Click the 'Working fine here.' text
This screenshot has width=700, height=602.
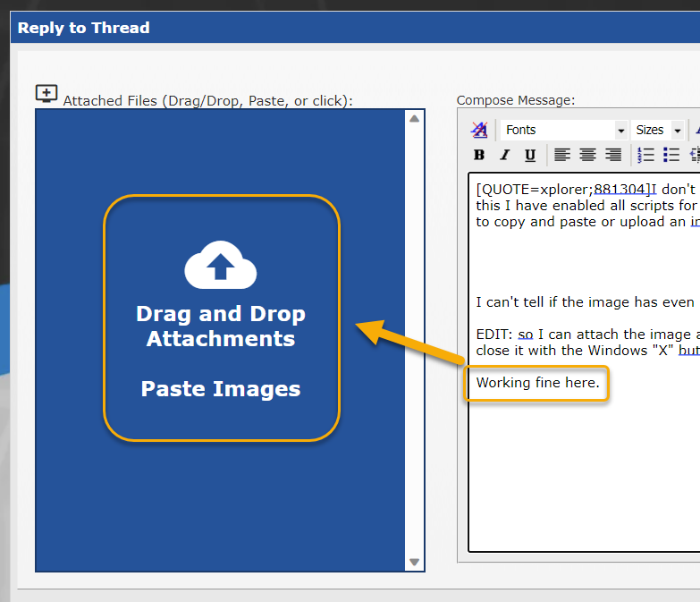click(537, 383)
